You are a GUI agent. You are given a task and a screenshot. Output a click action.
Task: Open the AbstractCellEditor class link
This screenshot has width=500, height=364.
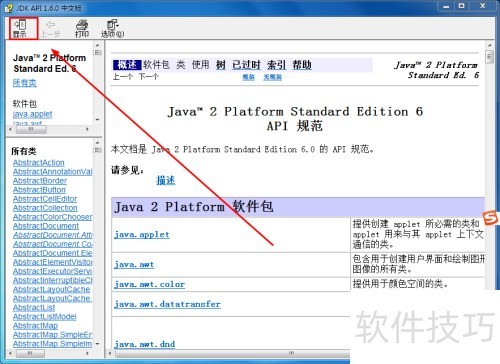(x=45, y=199)
